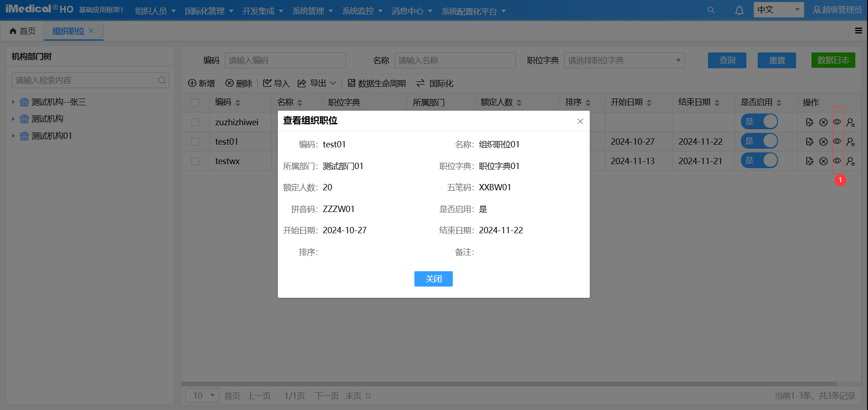Expand the 测试机构01 tree node

[13, 136]
